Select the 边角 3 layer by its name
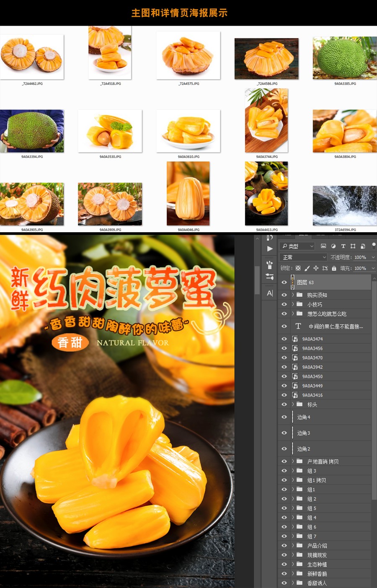 (x=304, y=433)
